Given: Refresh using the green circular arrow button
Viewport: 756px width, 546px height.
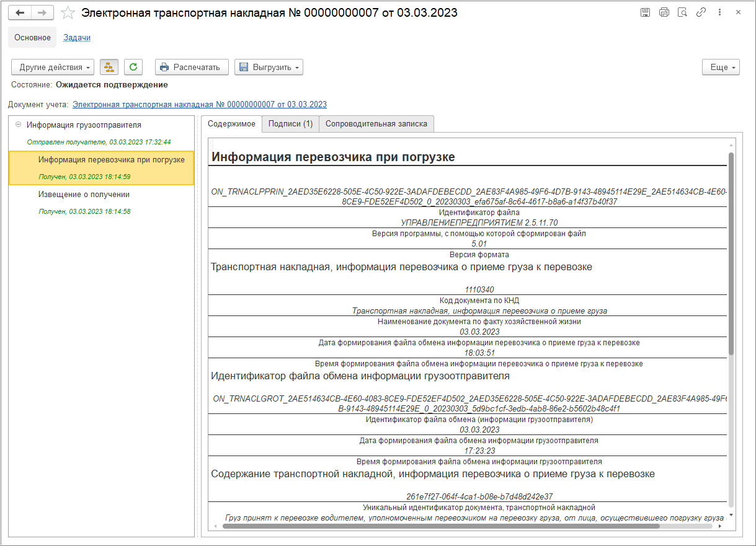Looking at the screenshot, I should coord(133,67).
